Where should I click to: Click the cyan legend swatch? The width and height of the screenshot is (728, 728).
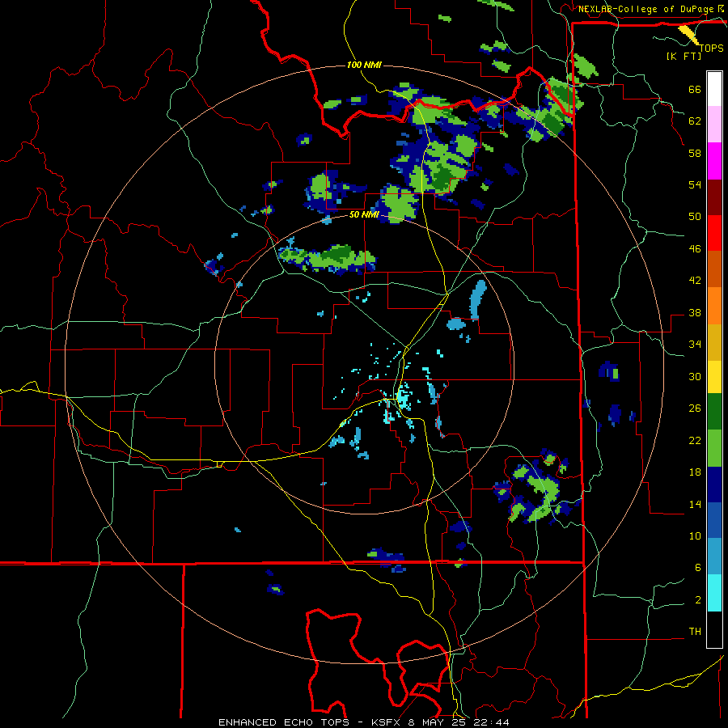[714, 593]
